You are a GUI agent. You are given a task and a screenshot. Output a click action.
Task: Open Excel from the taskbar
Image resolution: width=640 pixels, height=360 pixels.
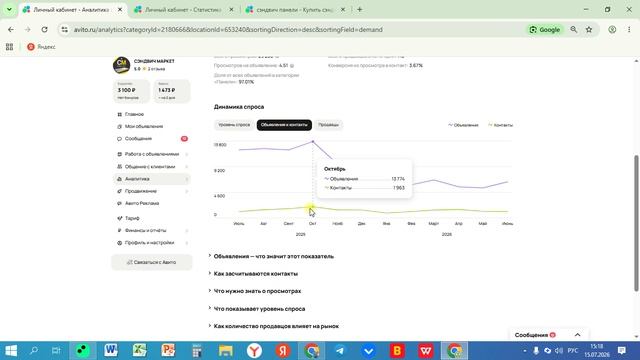139,351
